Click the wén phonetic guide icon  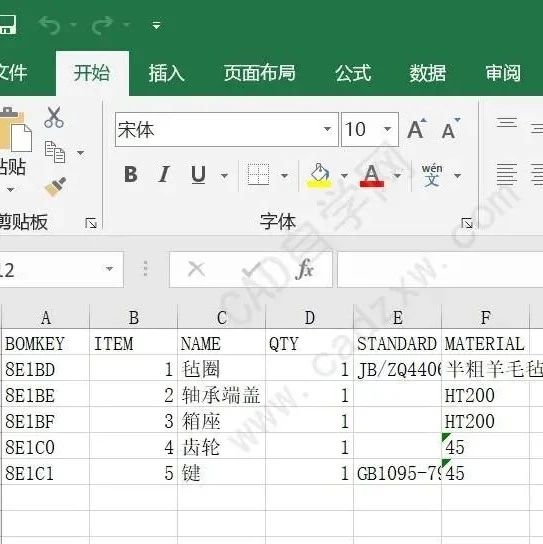click(432, 175)
